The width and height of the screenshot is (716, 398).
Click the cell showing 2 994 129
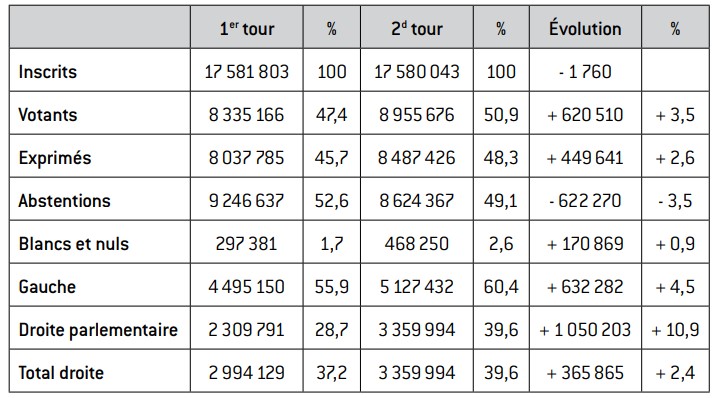point(247,373)
